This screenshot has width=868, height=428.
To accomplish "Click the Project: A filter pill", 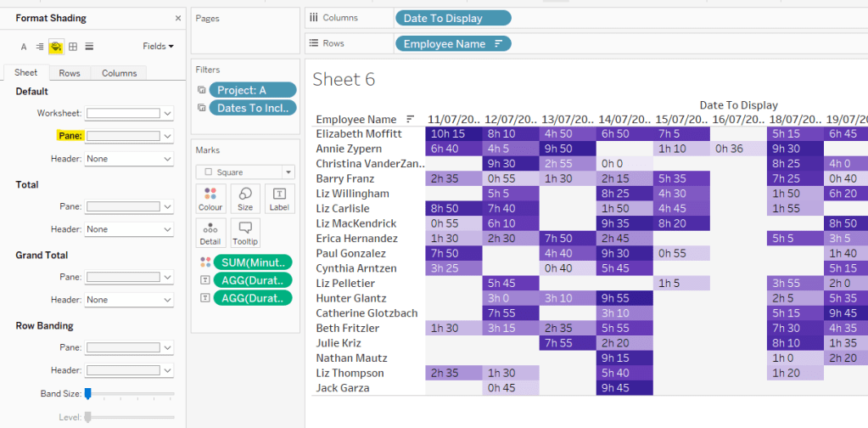I will (252, 90).
